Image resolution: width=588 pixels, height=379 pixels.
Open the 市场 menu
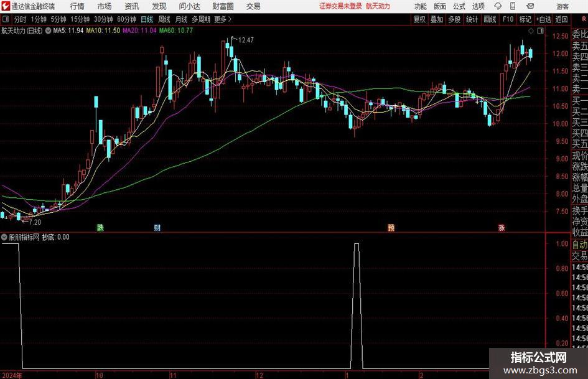coord(105,6)
